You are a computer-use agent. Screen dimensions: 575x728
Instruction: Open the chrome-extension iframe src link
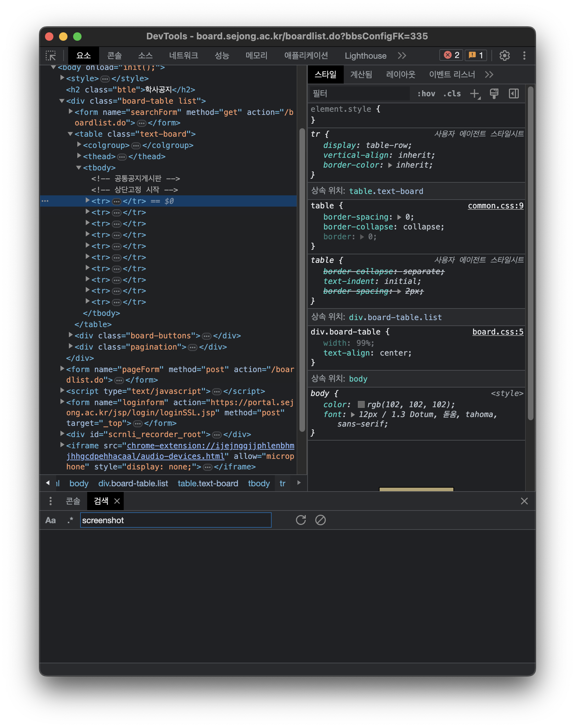pyautogui.click(x=210, y=446)
